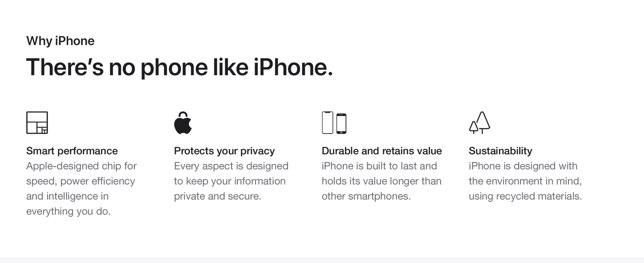
Task: Click the trees Sustainability icon
Action: (479, 123)
